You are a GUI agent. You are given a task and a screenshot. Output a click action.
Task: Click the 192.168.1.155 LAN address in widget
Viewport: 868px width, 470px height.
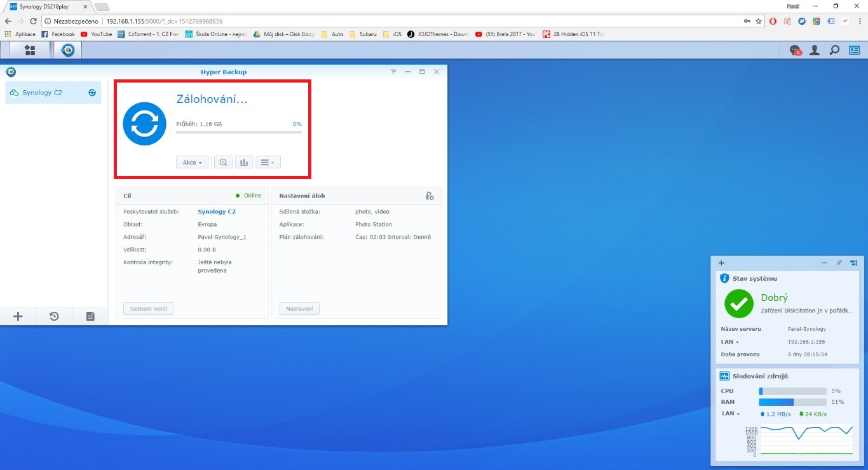click(x=806, y=342)
